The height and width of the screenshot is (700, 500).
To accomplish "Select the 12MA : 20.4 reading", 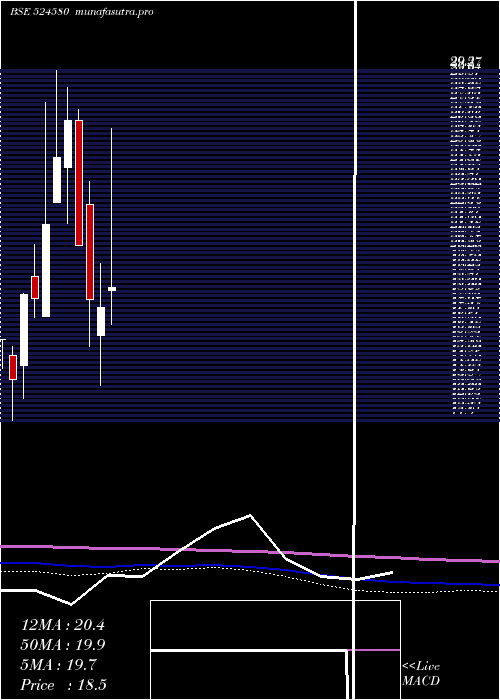I will point(63,625).
